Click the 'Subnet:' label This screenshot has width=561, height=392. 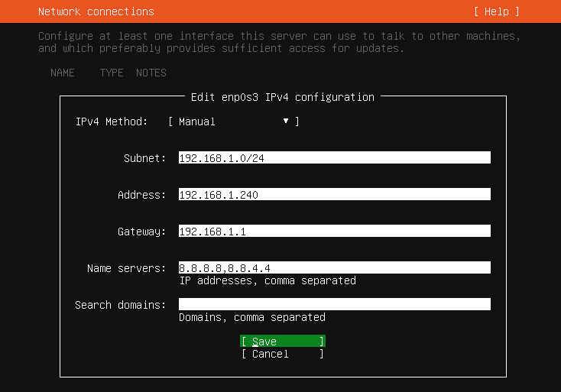click(145, 158)
